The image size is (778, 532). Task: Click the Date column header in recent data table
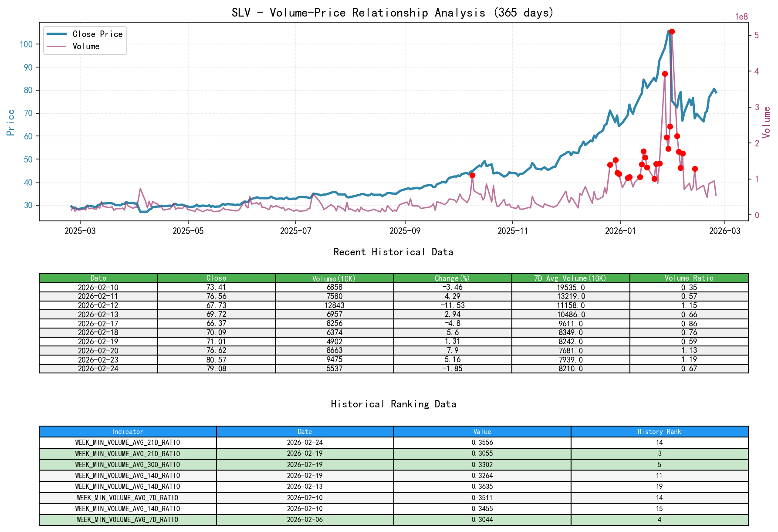(98, 278)
